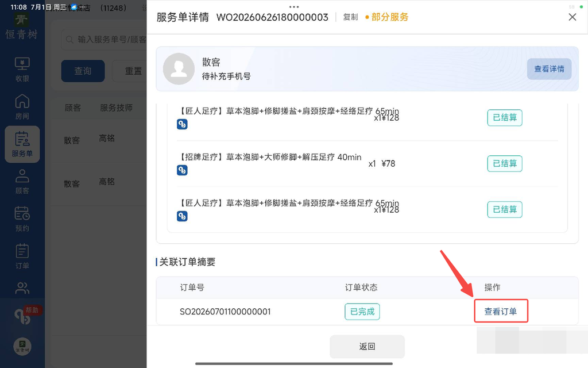Click the 顾客 column header in background list

(x=73, y=108)
